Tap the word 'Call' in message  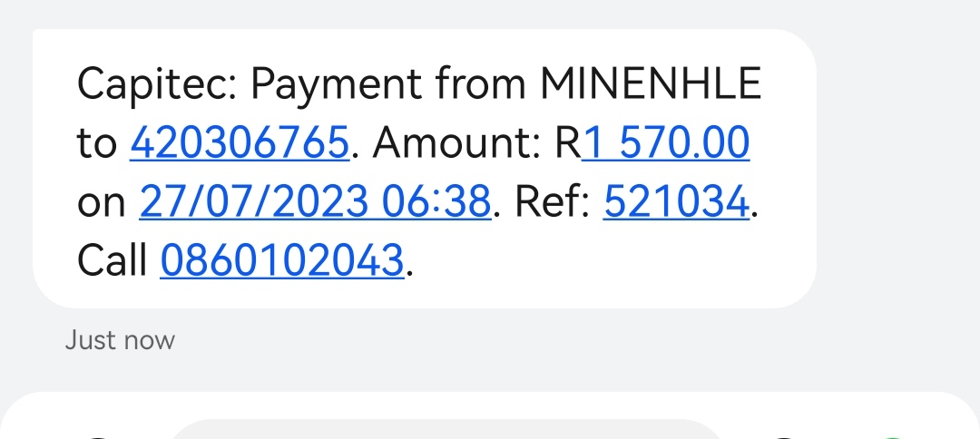(x=113, y=259)
